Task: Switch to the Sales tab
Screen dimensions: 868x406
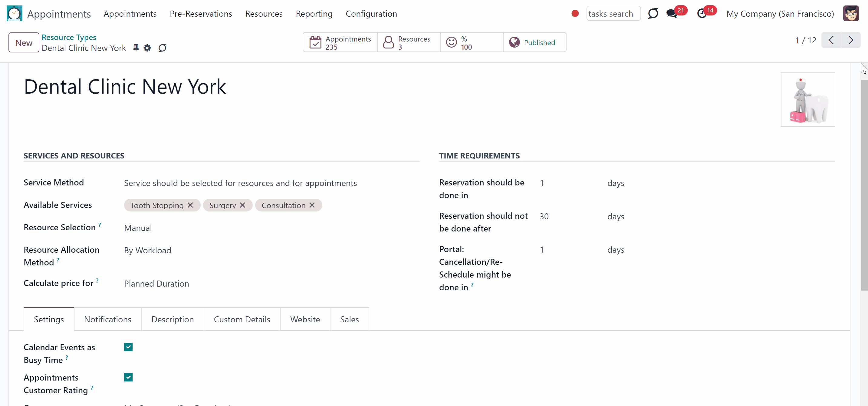Action: coord(350,319)
